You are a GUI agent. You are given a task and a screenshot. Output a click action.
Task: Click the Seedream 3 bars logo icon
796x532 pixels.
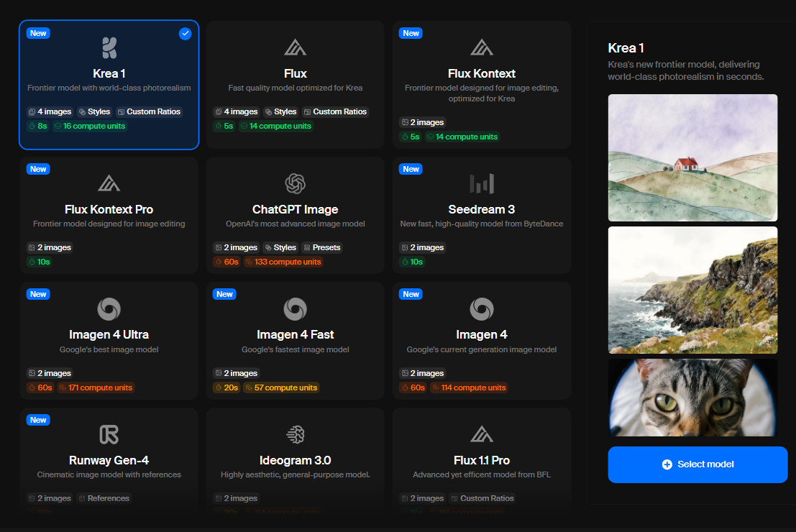point(482,183)
